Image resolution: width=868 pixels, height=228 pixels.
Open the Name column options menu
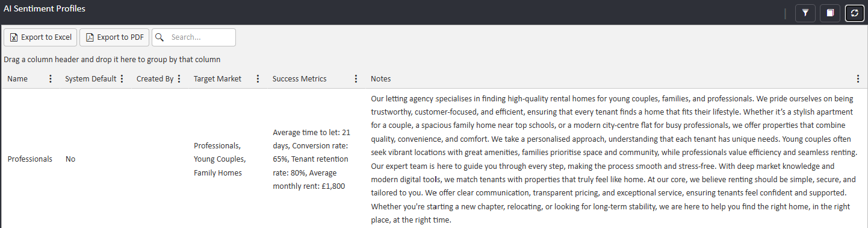(x=51, y=79)
